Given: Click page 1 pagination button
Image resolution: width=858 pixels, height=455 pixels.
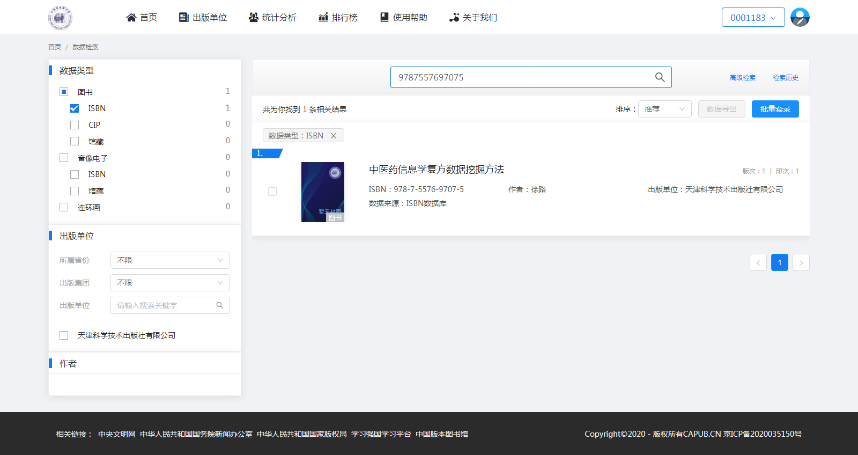Looking at the screenshot, I should point(779,262).
